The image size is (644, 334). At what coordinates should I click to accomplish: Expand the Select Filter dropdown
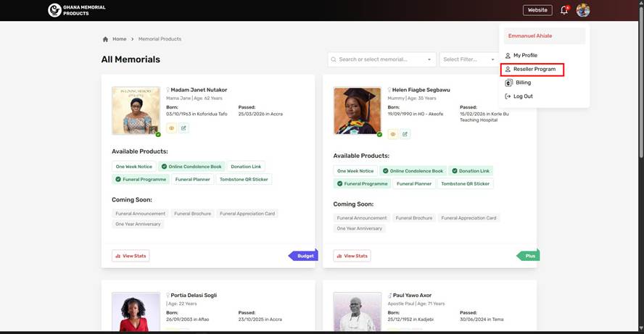click(x=469, y=59)
